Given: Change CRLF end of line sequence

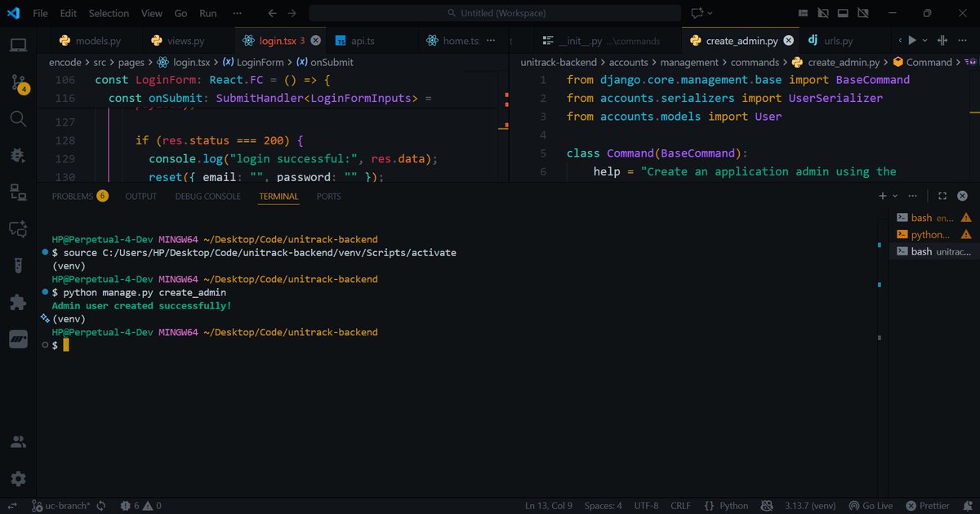Looking at the screenshot, I should coord(680,506).
